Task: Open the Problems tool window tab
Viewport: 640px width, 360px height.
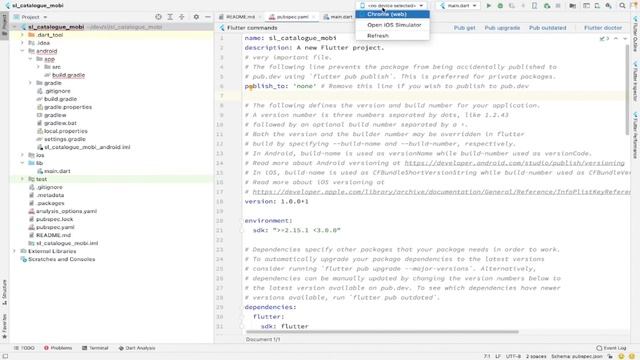Action: (x=58, y=348)
